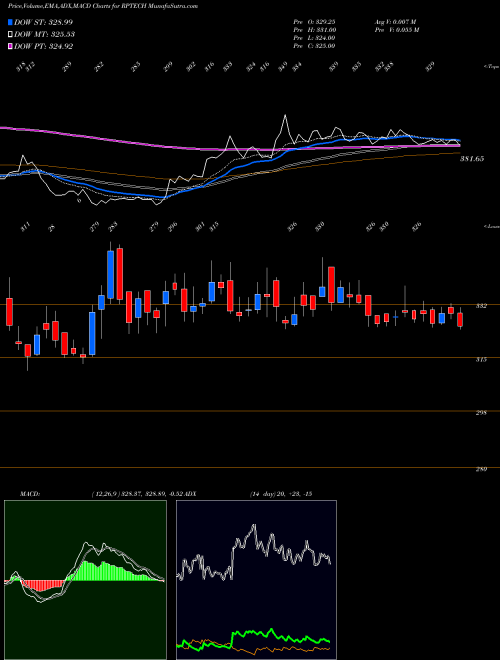500x660 pixels.
Task: Click the 'Pre L: 324.00' low value
Action: [x=314, y=38]
